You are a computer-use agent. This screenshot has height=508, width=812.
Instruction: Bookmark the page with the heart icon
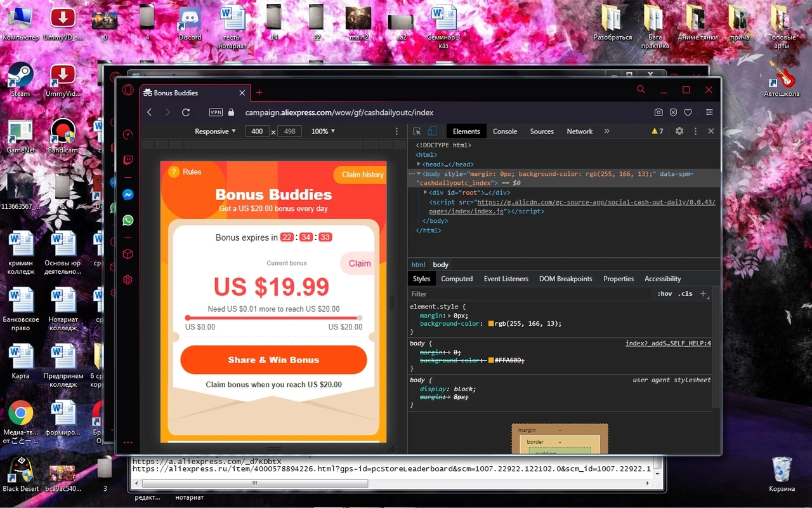(688, 112)
